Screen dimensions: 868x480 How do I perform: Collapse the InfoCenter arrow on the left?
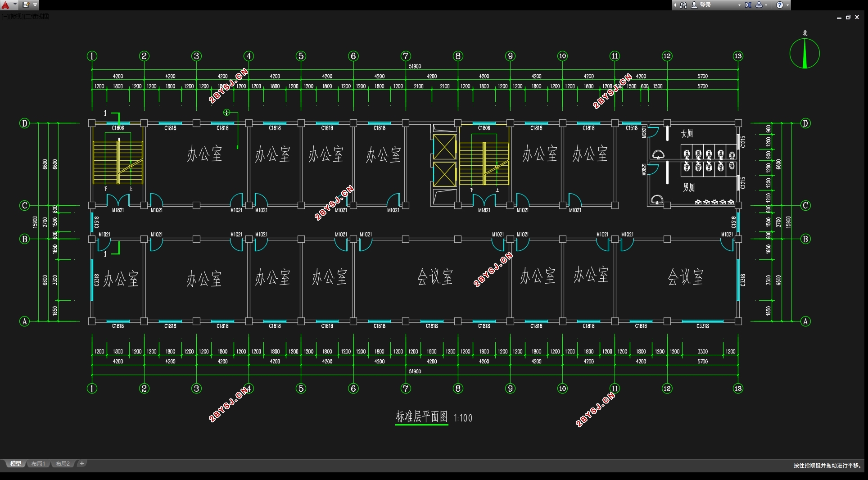tap(675, 5)
